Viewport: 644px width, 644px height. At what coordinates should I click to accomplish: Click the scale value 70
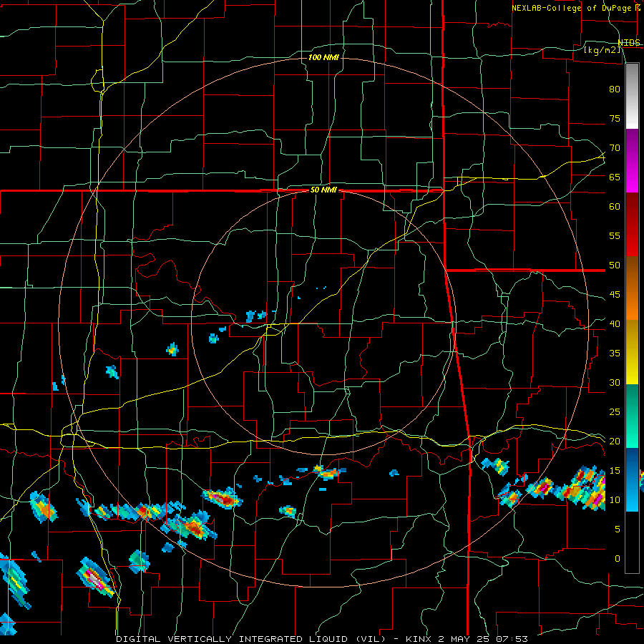tap(615, 147)
